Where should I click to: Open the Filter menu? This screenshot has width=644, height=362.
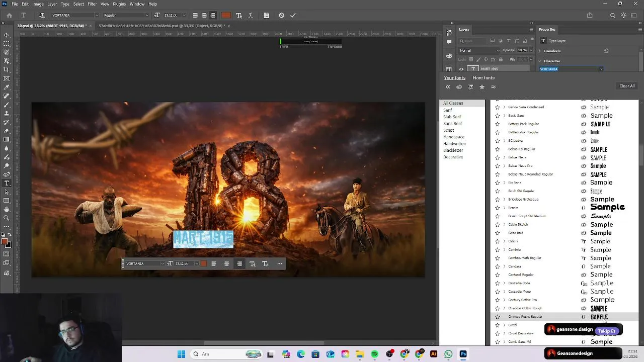coord(92,4)
